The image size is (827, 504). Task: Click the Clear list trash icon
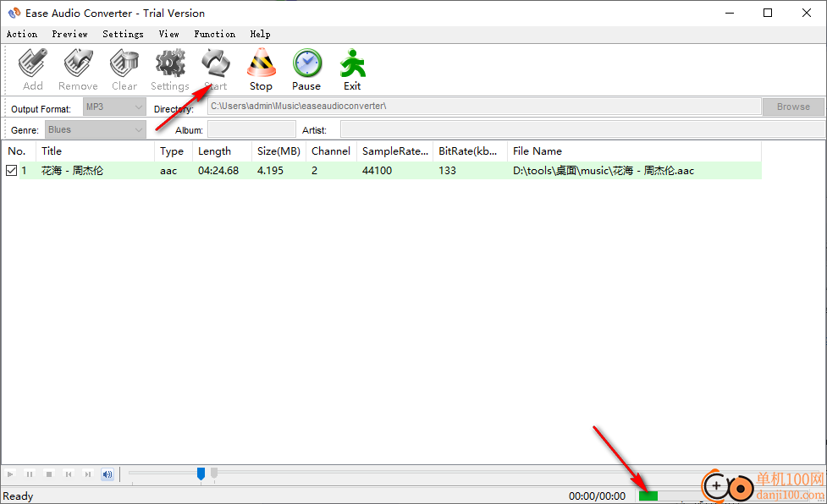click(x=124, y=63)
